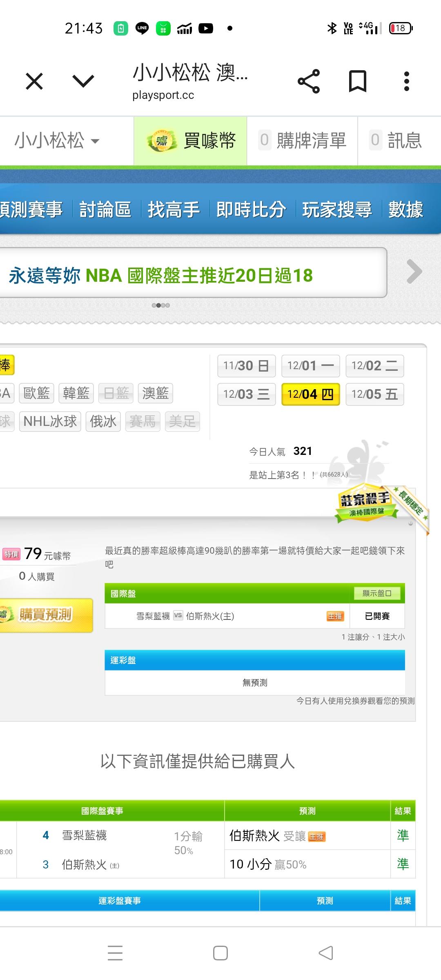
Task: Choose date 12/01 一
Action: 311,366
